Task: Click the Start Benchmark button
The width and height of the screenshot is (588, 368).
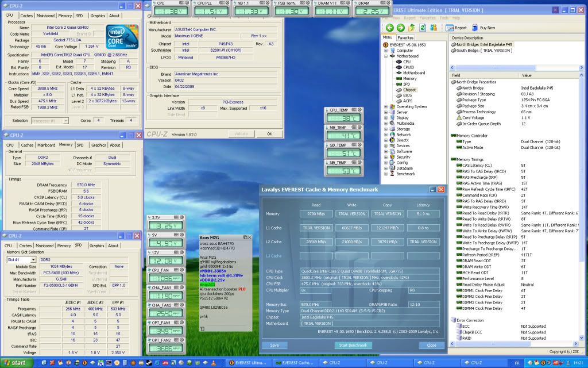Action: (x=353, y=345)
